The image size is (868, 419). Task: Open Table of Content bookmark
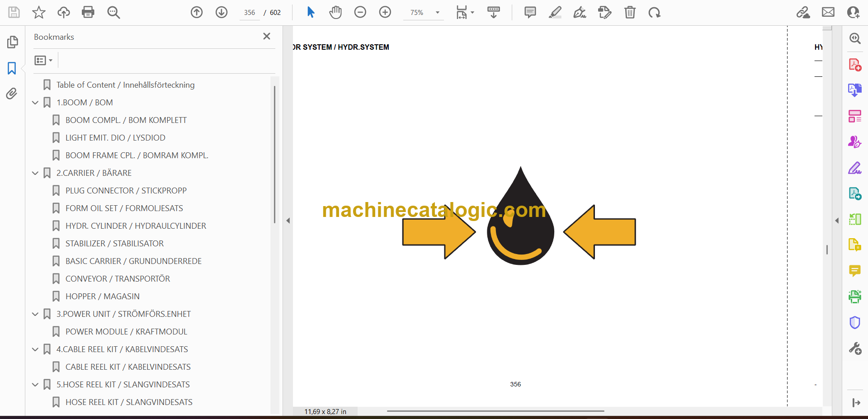point(125,85)
